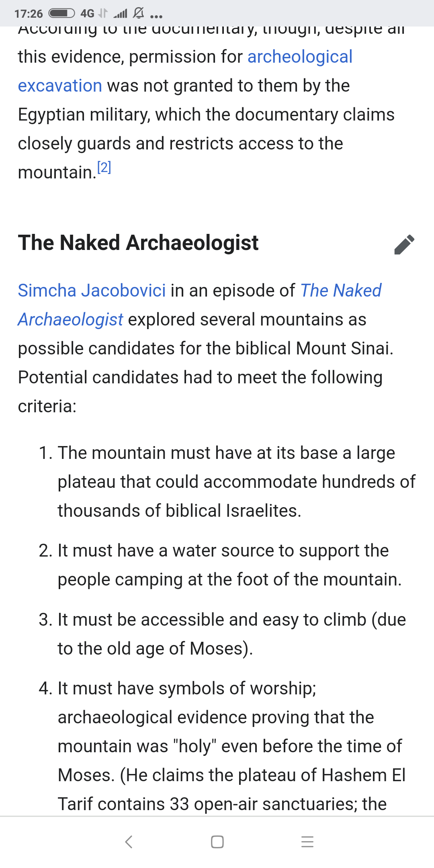
Task: Open citation reference [2]
Action: (104, 167)
